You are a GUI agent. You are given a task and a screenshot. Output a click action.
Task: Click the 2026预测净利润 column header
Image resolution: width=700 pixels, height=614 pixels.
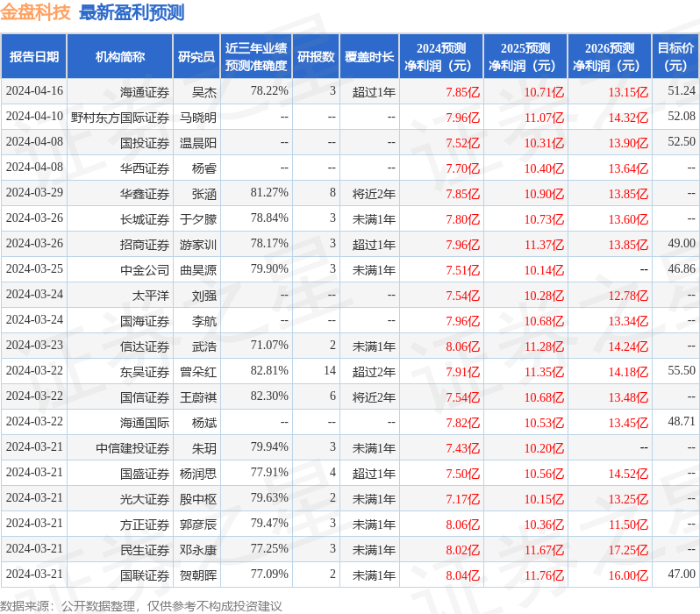click(610, 57)
